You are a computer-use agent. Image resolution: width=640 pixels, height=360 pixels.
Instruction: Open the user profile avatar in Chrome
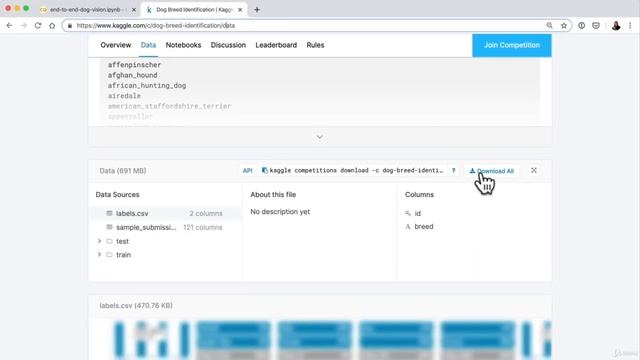click(616, 25)
